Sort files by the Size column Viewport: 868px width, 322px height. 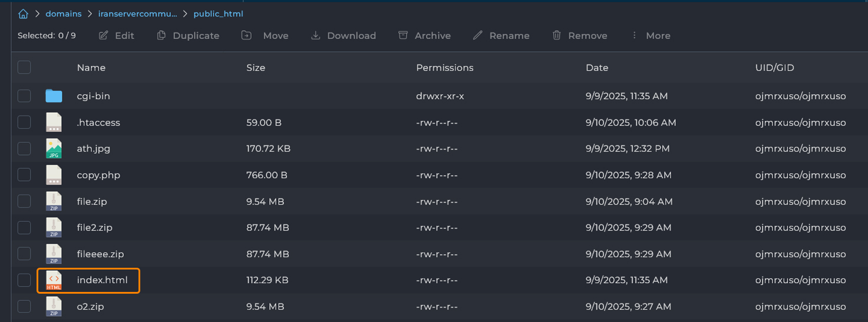tap(256, 68)
